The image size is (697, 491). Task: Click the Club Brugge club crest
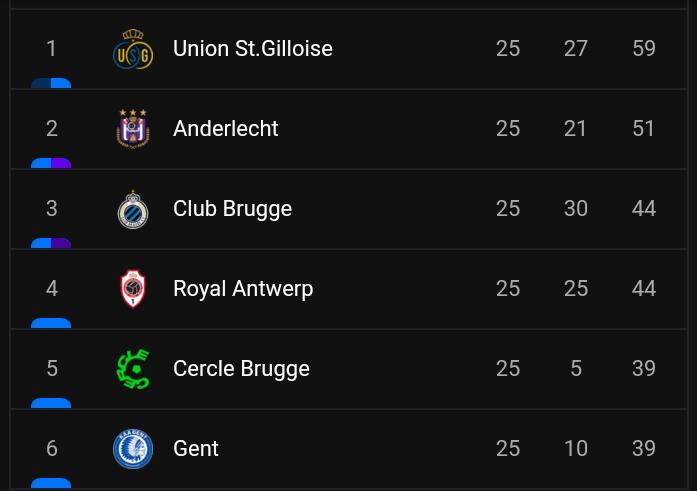[x=133, y=209]
